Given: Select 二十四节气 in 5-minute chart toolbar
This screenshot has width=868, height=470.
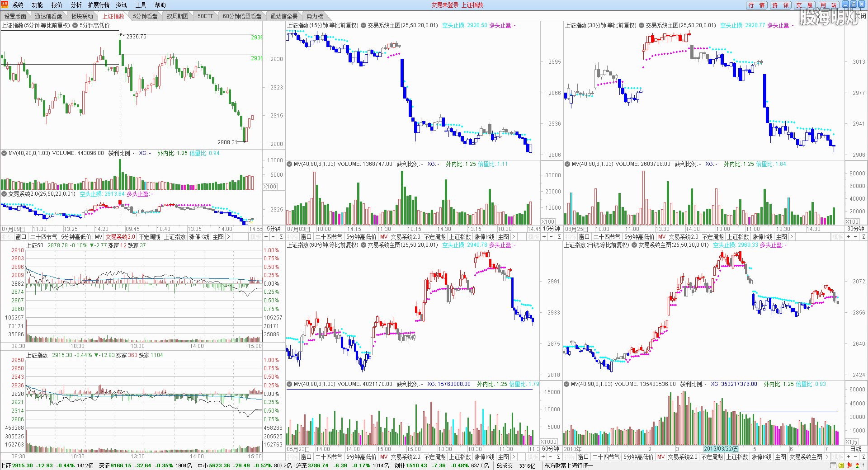Looking at the screenshot, I should pos(44,237).
